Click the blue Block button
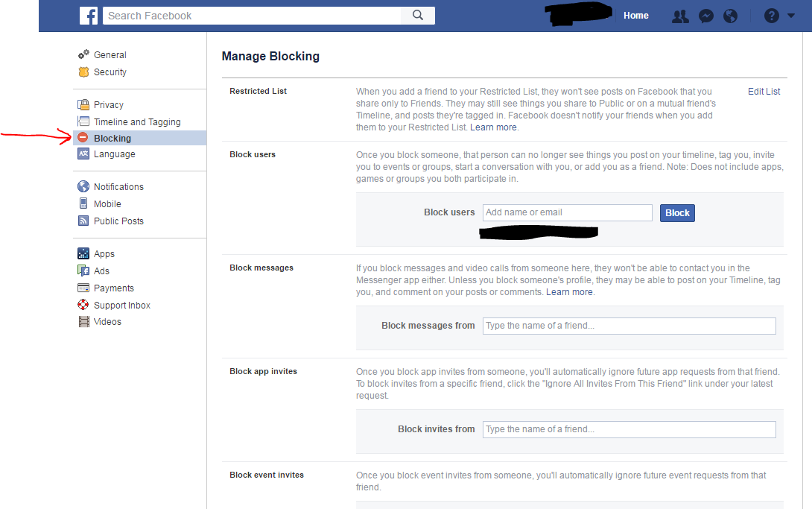 pos(677,213)
